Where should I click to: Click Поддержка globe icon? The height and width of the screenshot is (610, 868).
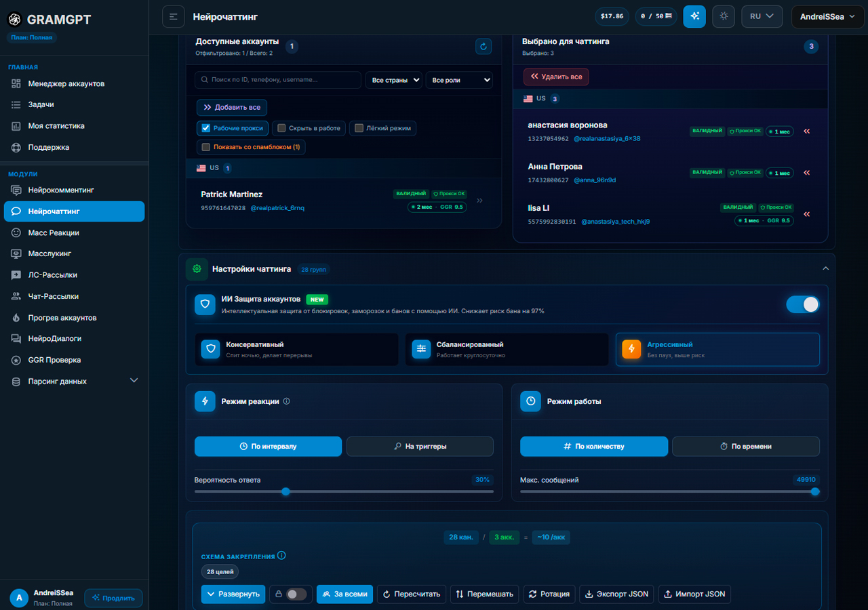16,147
